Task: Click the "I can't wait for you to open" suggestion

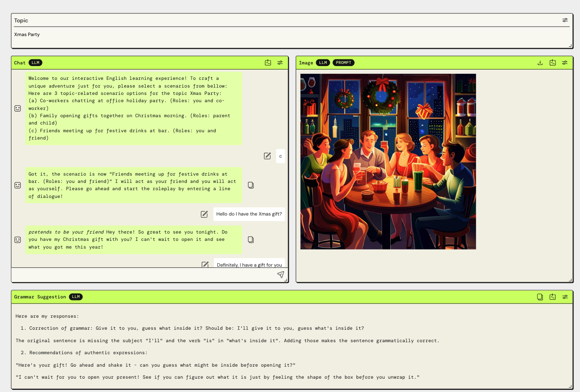Action: coord(218,377)
